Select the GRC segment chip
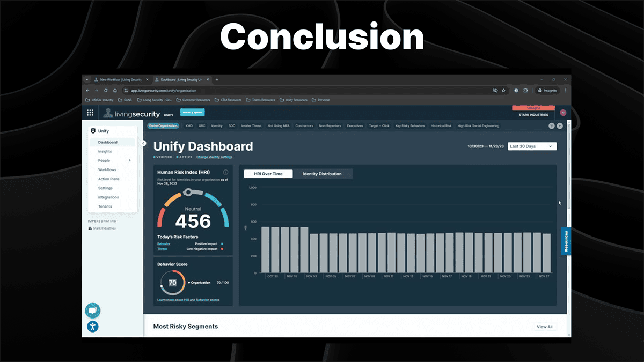 click(202, 126)
